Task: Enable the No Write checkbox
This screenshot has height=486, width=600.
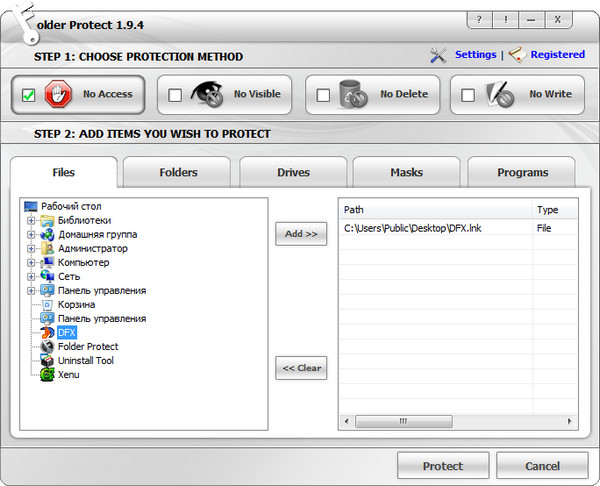Action: click(x=468, y=95)
